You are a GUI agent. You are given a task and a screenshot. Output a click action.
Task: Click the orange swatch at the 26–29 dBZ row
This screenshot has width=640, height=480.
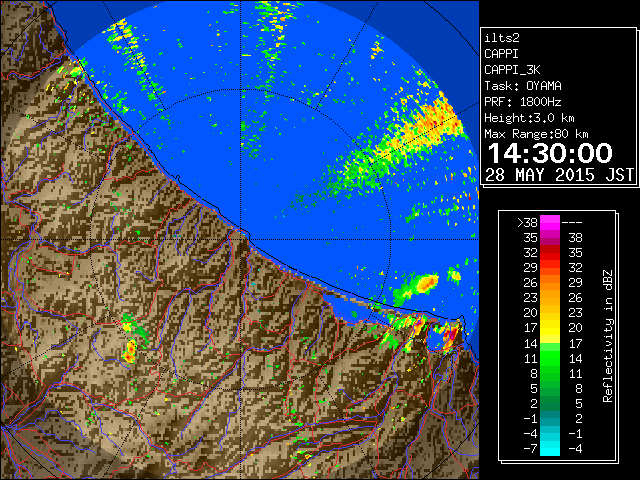550,282
